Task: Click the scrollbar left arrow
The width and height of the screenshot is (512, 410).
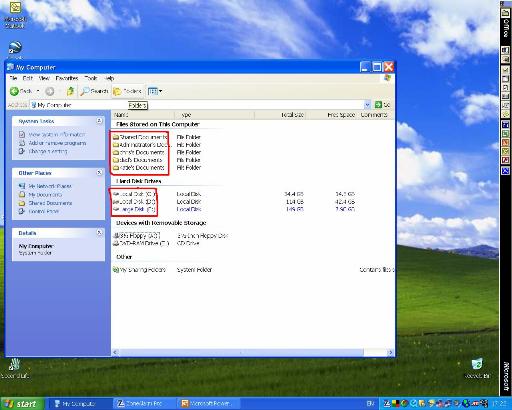Action: click(x=115, y=352)
